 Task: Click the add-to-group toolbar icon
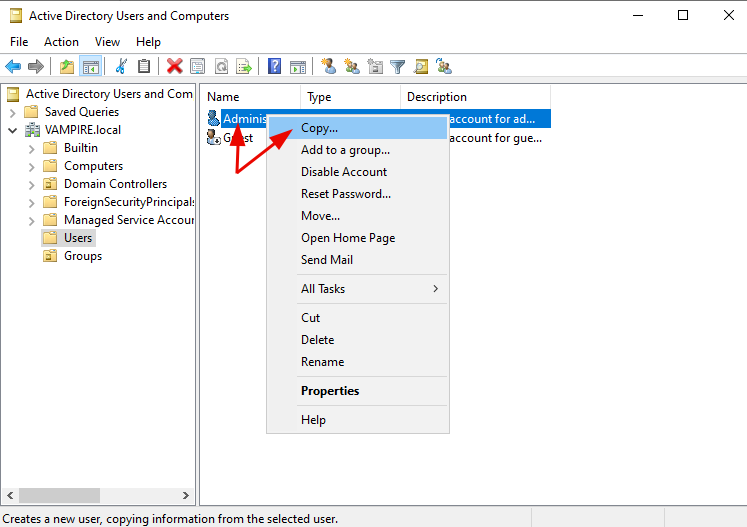point(444,66)
